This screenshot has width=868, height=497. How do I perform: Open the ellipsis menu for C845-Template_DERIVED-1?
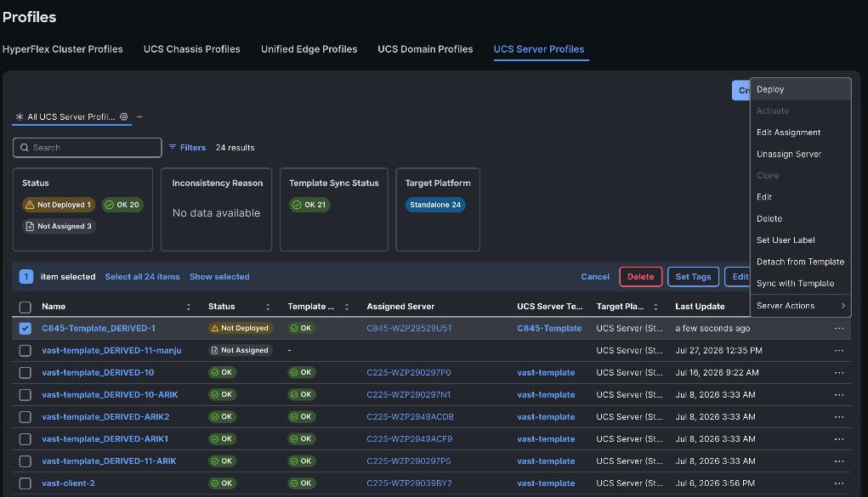(x=838, y=328)
